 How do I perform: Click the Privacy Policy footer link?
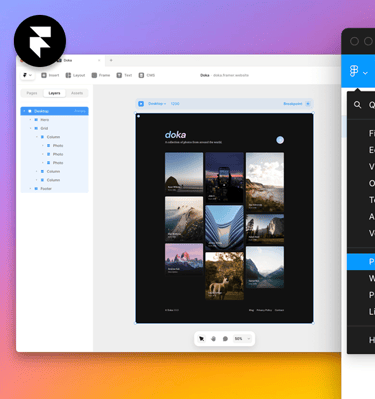pyautogui.click(x=264, y=310)
